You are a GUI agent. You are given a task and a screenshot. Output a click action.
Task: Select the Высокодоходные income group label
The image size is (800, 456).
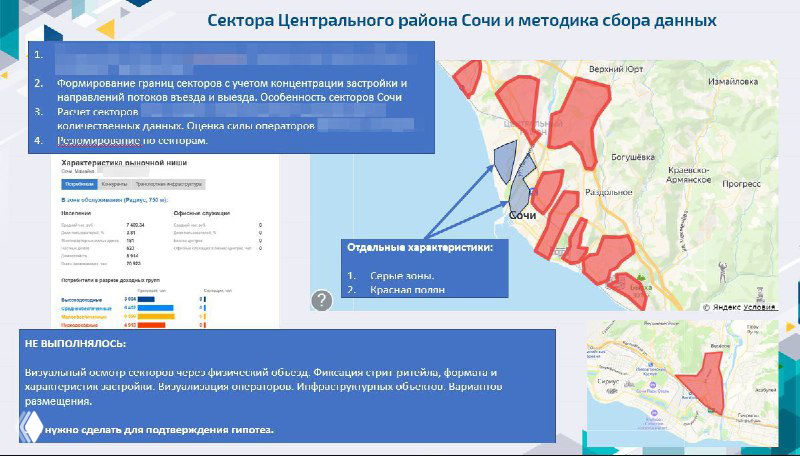click(83, 298)
